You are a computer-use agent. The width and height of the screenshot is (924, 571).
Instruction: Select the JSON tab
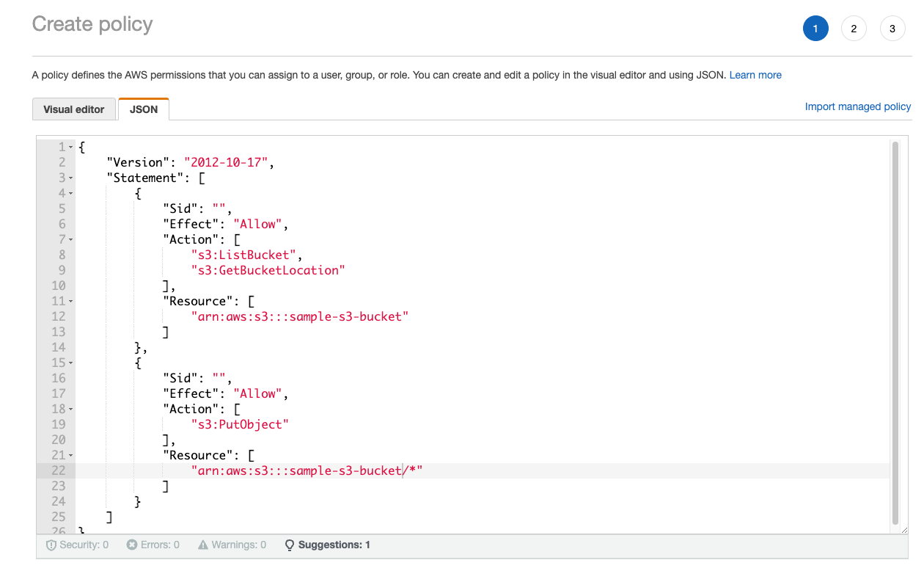[x=143, y=109]
